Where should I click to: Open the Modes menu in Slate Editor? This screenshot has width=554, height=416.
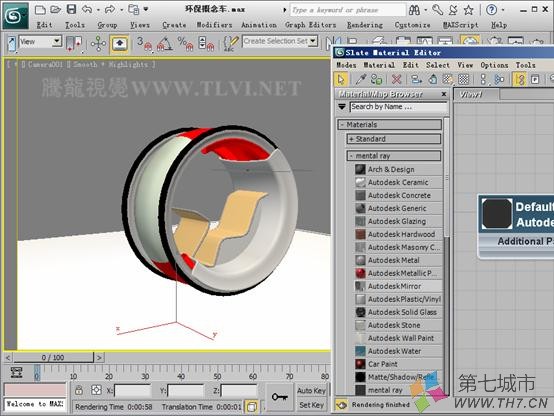346,65
